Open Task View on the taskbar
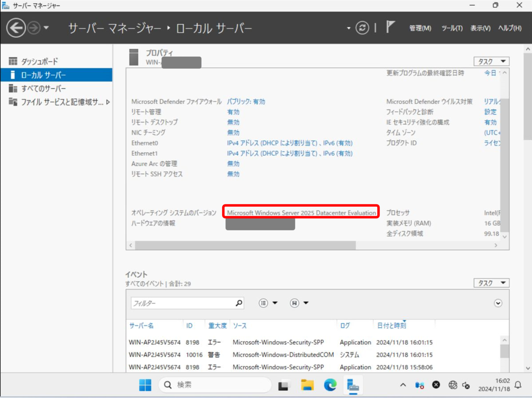532x398 pixels. (284, 386)
